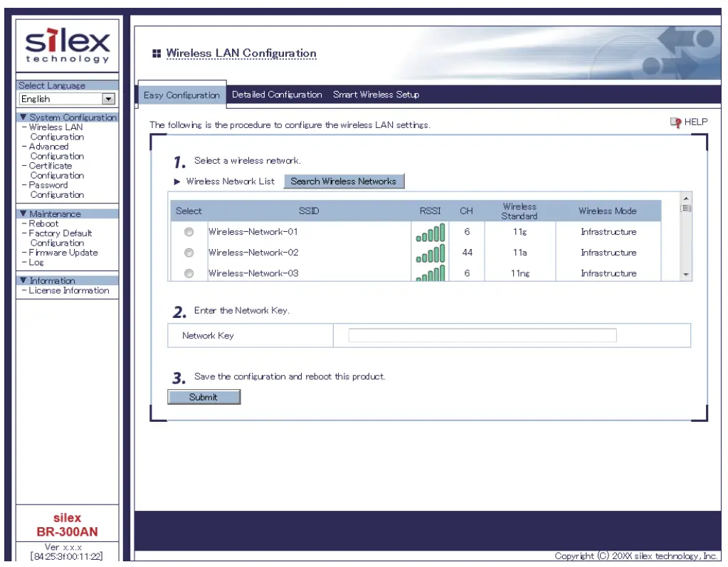Click the Wireless-Network-02 SSID text
The image size is (728, 567).
pos(253,253)
